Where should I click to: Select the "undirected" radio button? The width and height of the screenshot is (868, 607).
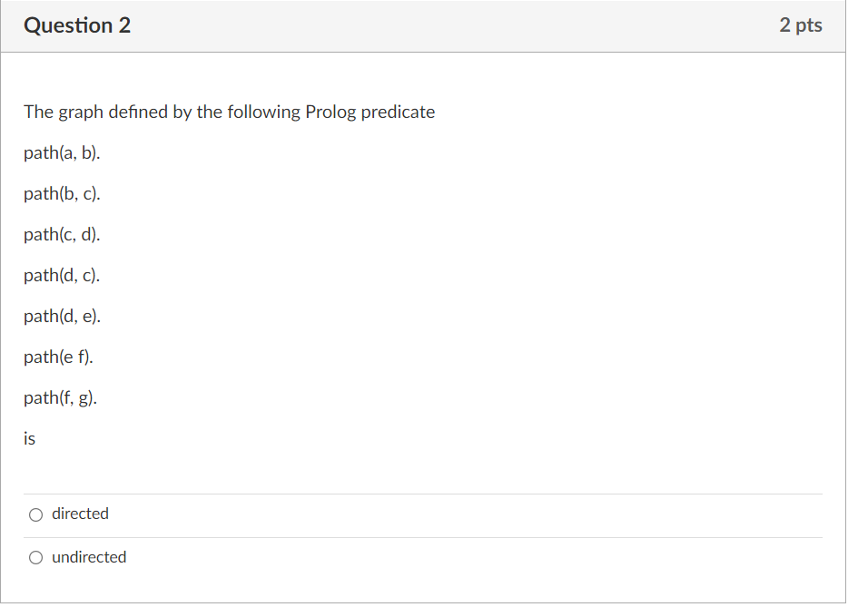tap(36, 558)
